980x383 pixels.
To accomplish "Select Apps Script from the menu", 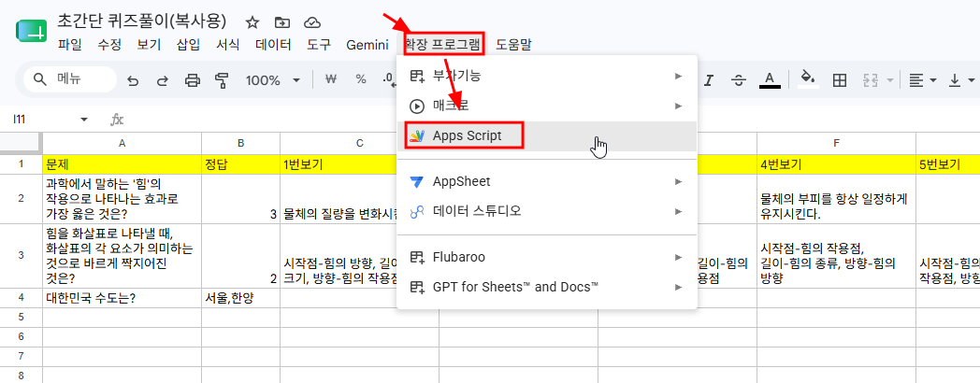I will (547, 136).
